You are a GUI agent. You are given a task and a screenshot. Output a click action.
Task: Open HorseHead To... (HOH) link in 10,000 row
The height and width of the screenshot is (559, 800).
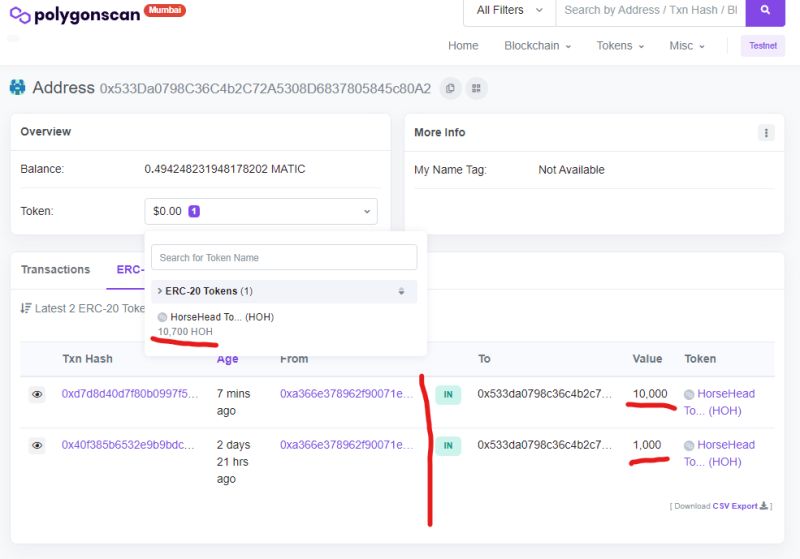pyautogui.click(x=719, y=402)
